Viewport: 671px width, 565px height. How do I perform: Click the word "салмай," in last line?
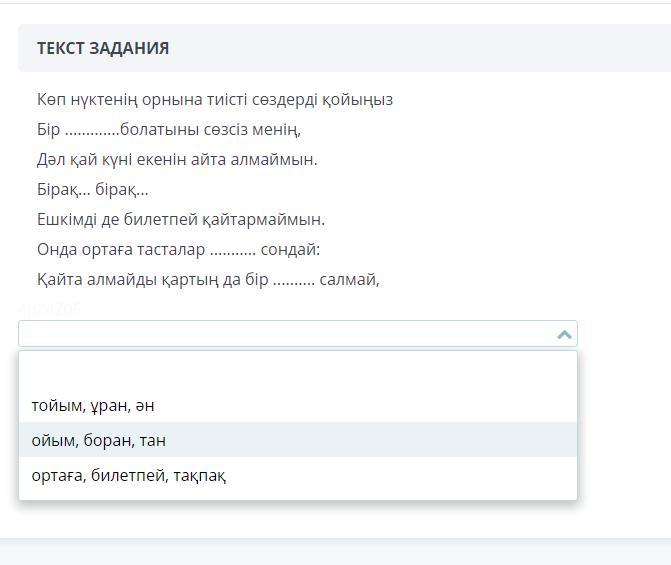(350, 279)
